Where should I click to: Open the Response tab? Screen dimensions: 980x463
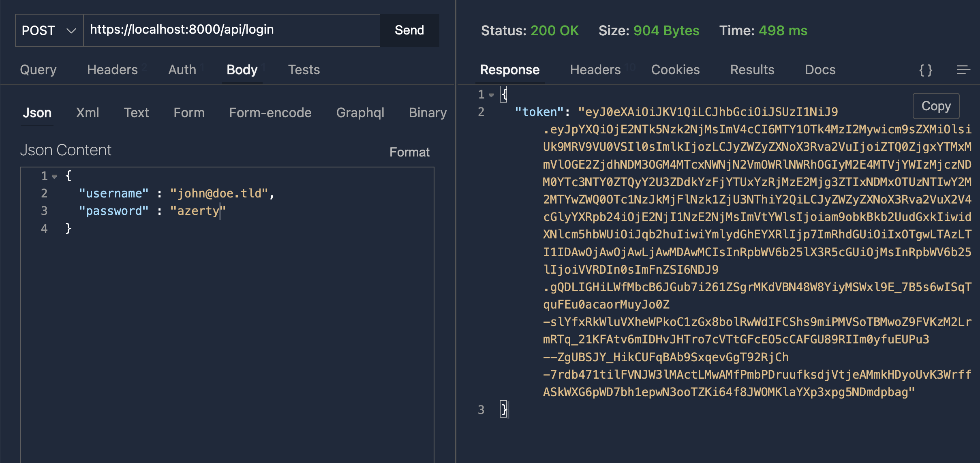click(510, 70)
